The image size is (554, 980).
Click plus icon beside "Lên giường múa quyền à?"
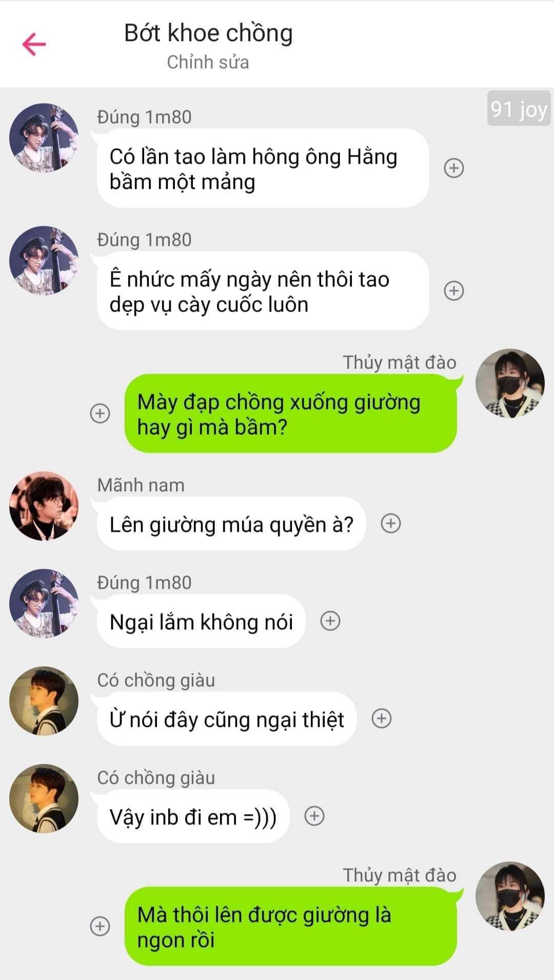tap(390, 523)
